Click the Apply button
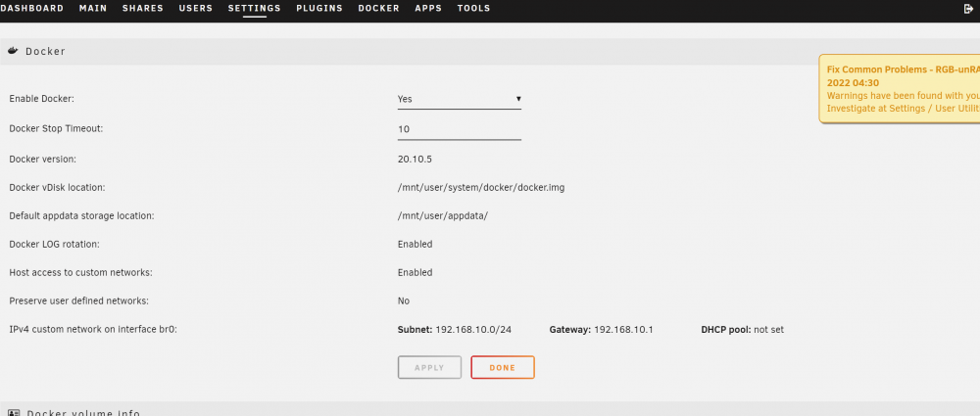The image size is (980, 416). click(429, 367)
